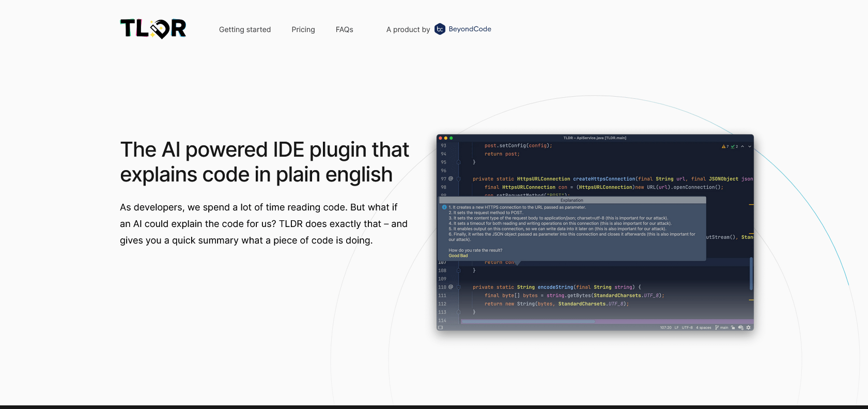Click the paragraph starting 'As developers, we spend'
The image size is (868, 409).
coord(264,224)
